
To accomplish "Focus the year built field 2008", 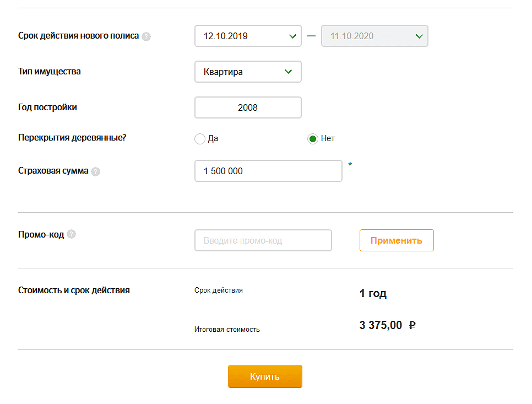I will (x=248, y=107).
